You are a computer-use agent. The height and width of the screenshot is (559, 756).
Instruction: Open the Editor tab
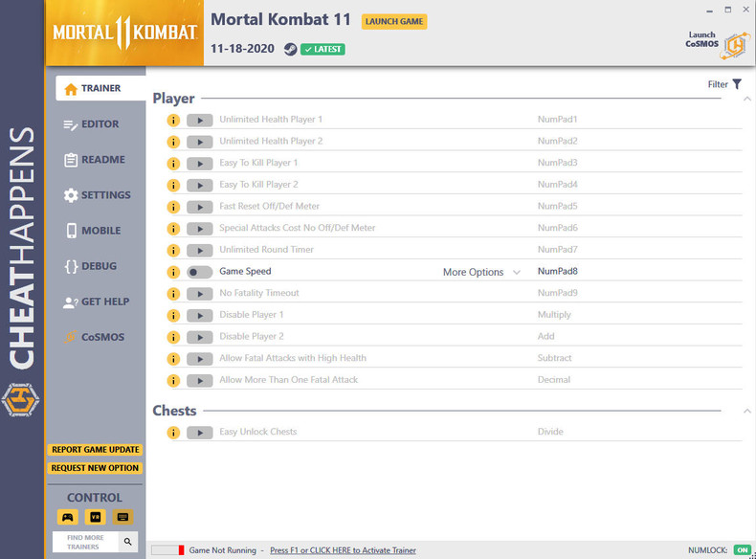(x=91, y=124)
